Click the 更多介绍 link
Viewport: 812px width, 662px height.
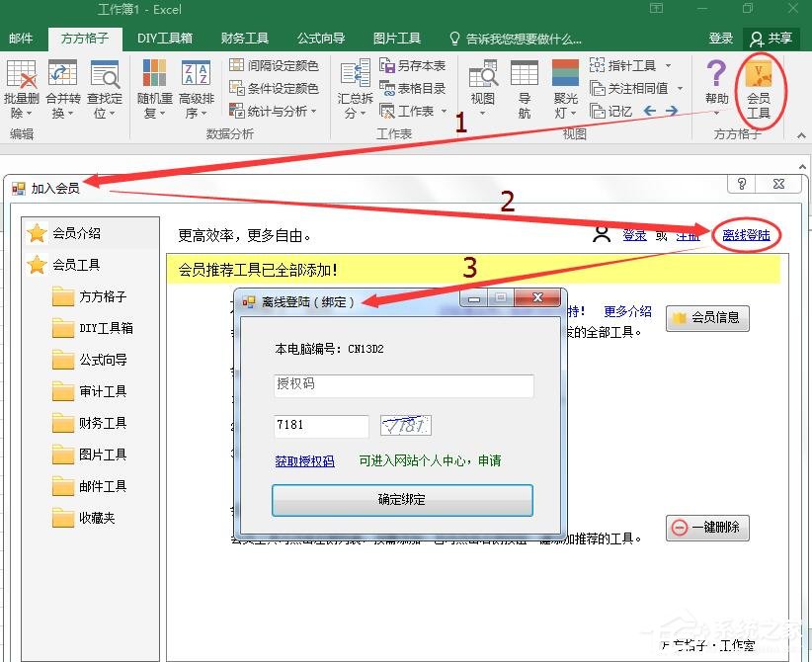tap(627, 311)
